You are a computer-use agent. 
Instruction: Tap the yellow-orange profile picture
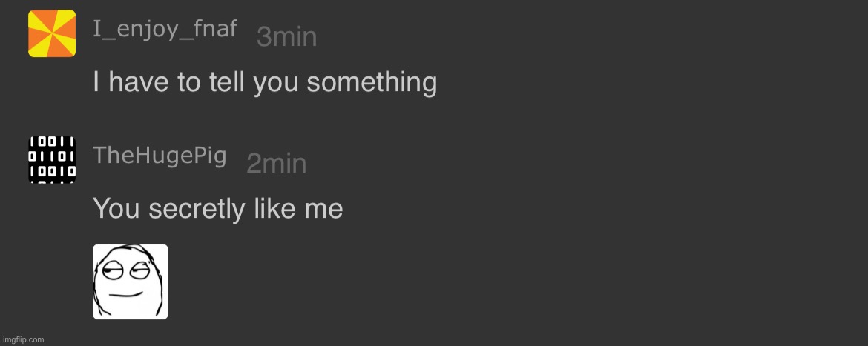pyautogui.click(x=52, y=33)
